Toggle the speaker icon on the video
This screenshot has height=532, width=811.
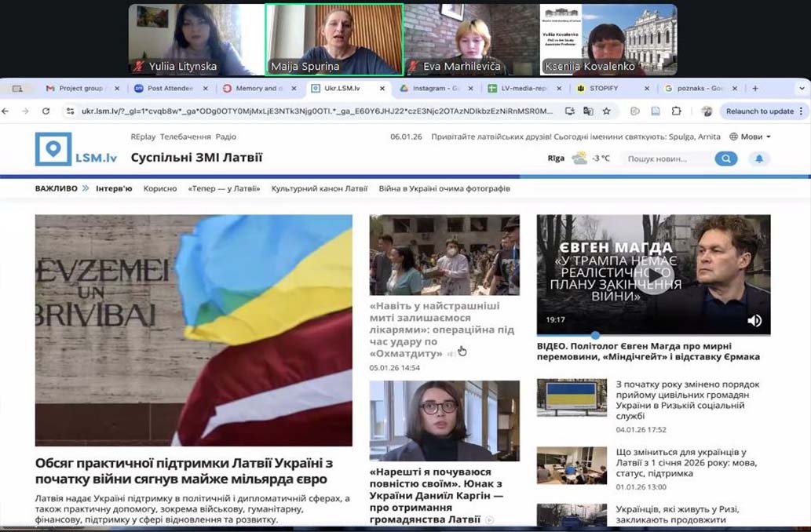click(754, 320)
